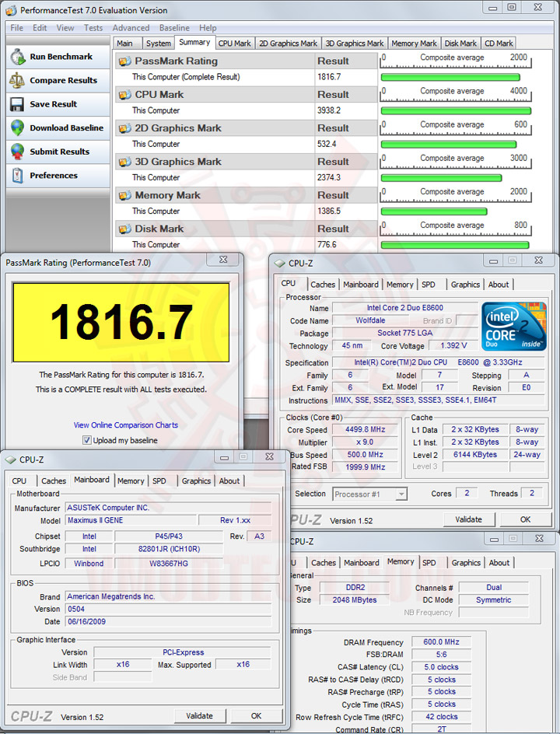Screen dimensions: 560x734
Task: Click Submit Results button
Action: pyautogui.click(x=58, y=152)
